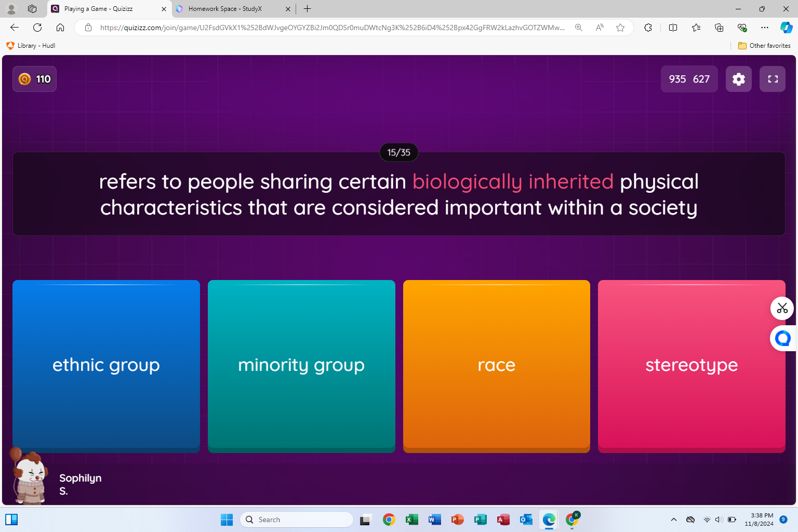Open the Widgets panel icon

point(11,520)
